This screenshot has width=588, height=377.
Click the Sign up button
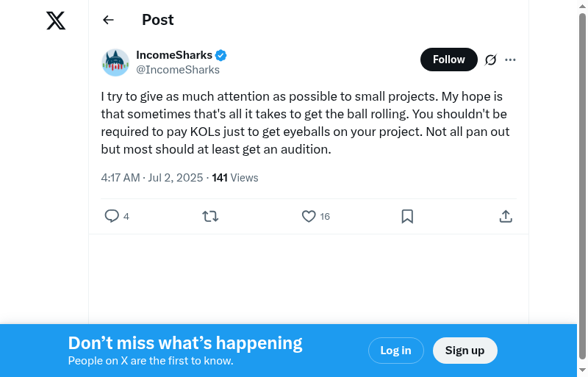[465, 351]
